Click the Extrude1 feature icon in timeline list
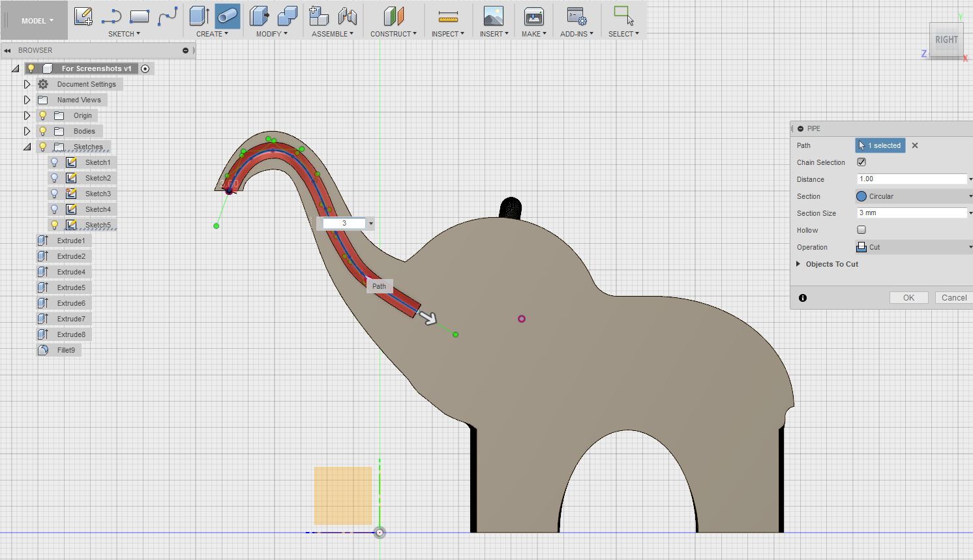The width and height of the screenshot is (973, 560). [x=43, y=241]
